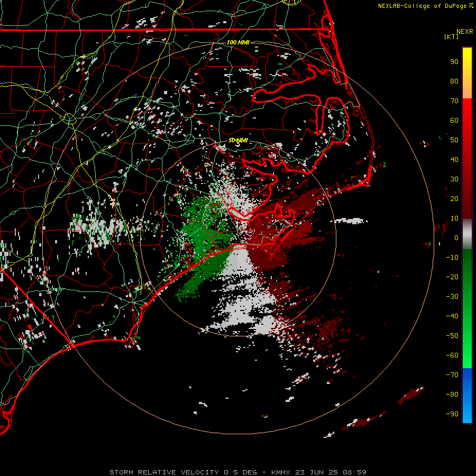Screen dimensions: 476x476
Task: Click the -70 value on velocity scale
Action: [452, 375]
